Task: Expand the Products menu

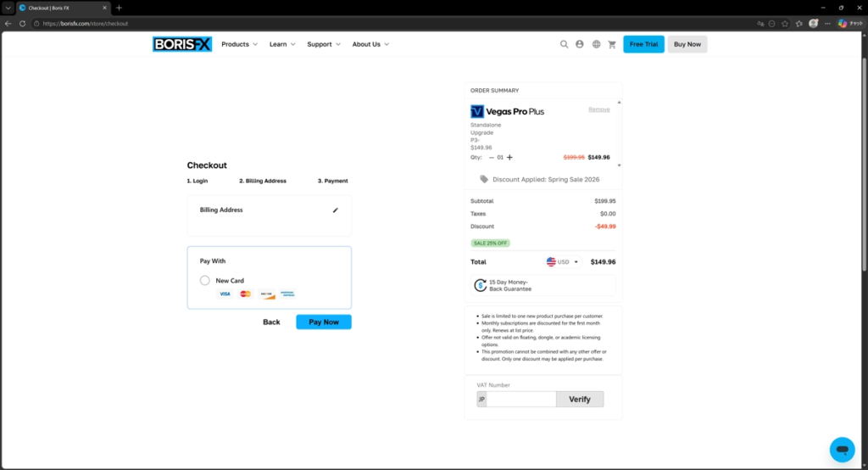Action: point(239,44)
